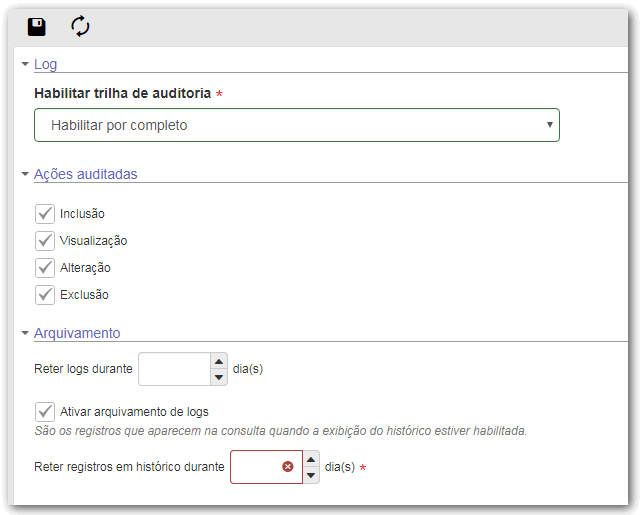Image resolution: width=640 pixels, height=515 pixels.
Task: Toggle the Inclusão checkbox
Action: pyautogui.click(x=45, y=214)
